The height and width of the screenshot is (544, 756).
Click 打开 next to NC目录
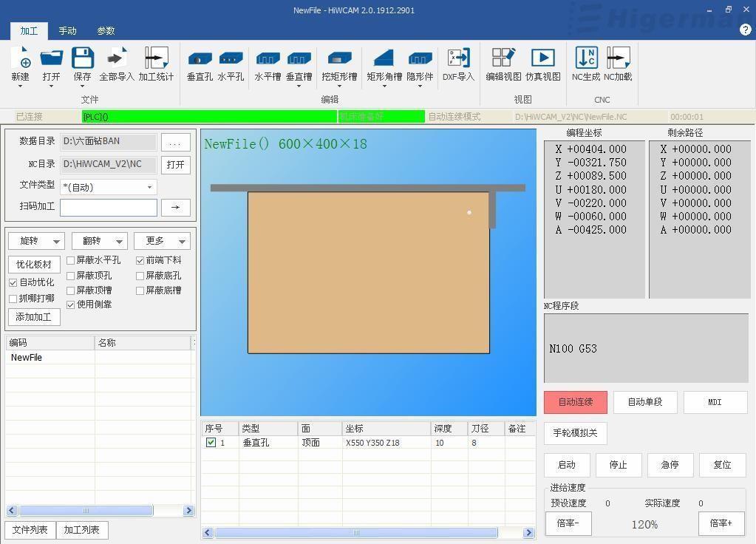point(175,165)
